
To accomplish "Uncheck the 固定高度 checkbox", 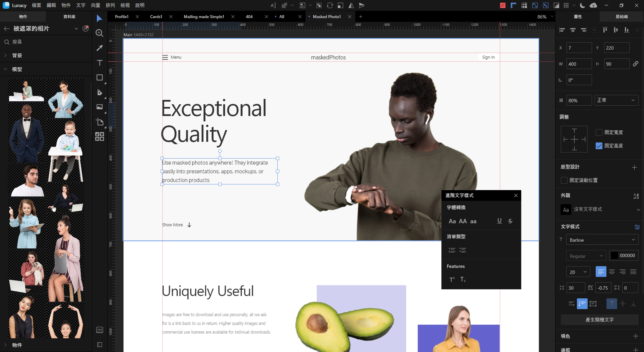I will pos(599,146).
